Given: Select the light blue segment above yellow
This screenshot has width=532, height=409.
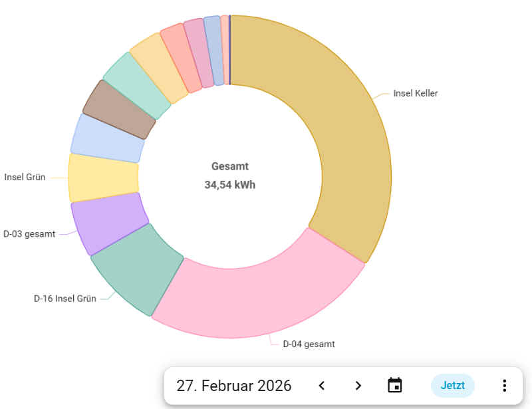Looking at the screenshot, I should click(106, 138).
